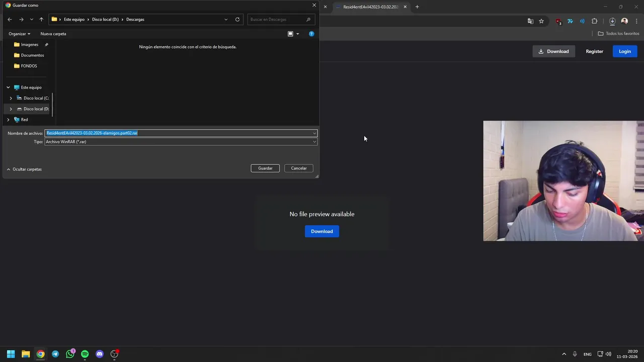
Task: Create a new folder with Nueva carpeta
Action: (x=53, y=34)
